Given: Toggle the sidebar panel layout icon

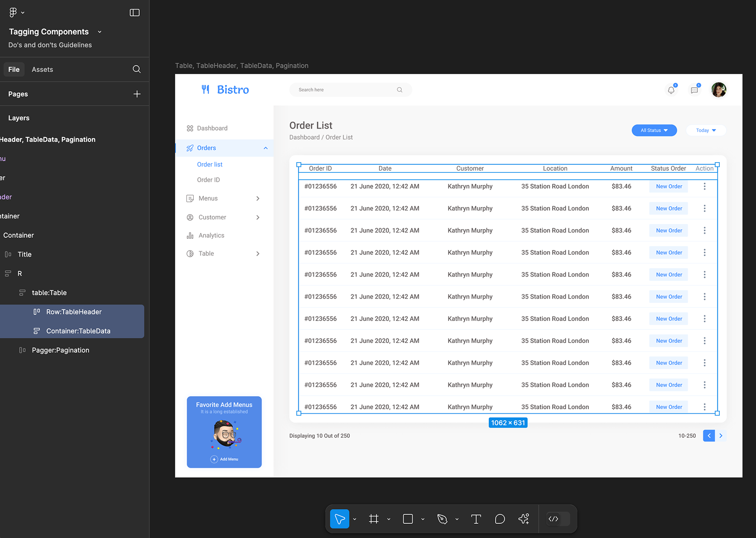Looking at the screenshot, I should (x=134, y=13).
